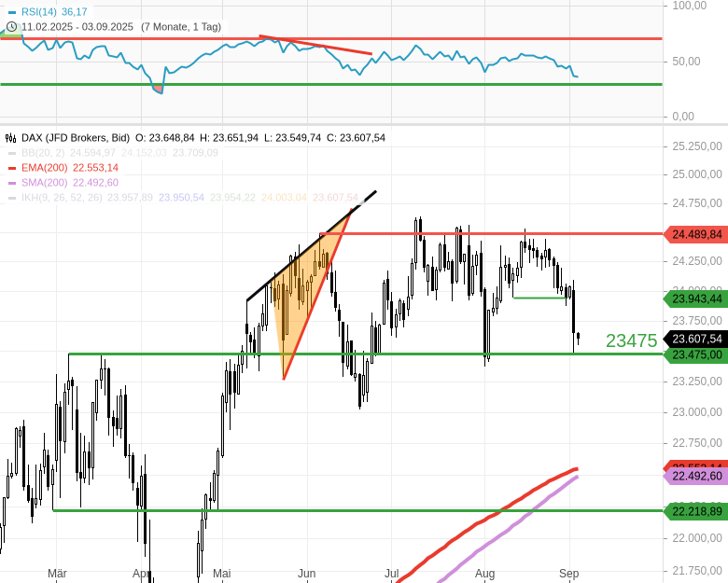
Task: Click the Jun label on time axis
Action: 306,574
